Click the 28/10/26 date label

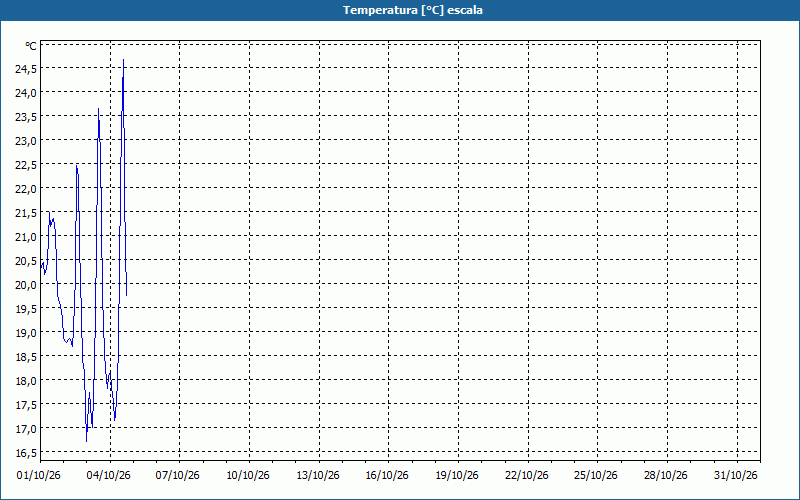click(666, 476)
